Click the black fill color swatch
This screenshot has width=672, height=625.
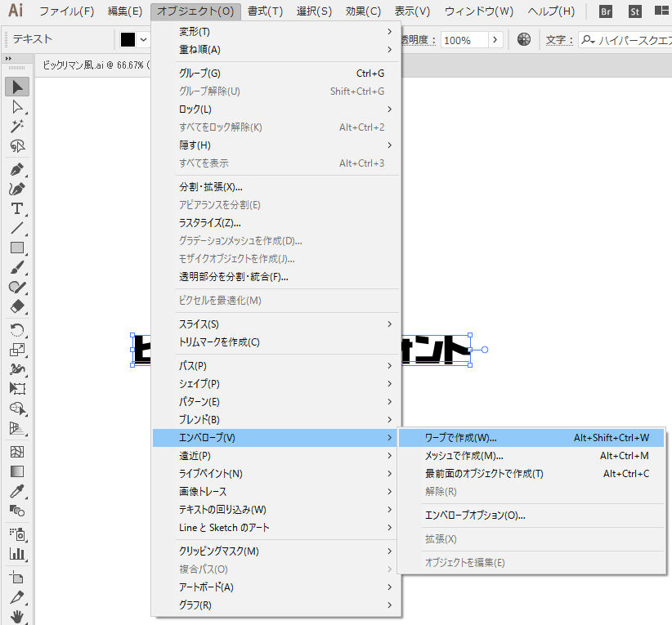tap(128, 40)
